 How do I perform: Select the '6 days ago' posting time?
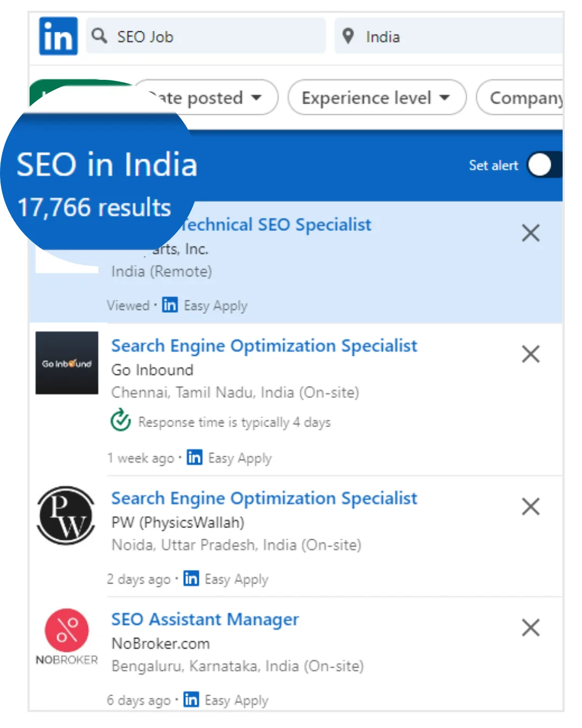[x=138, y=700]
